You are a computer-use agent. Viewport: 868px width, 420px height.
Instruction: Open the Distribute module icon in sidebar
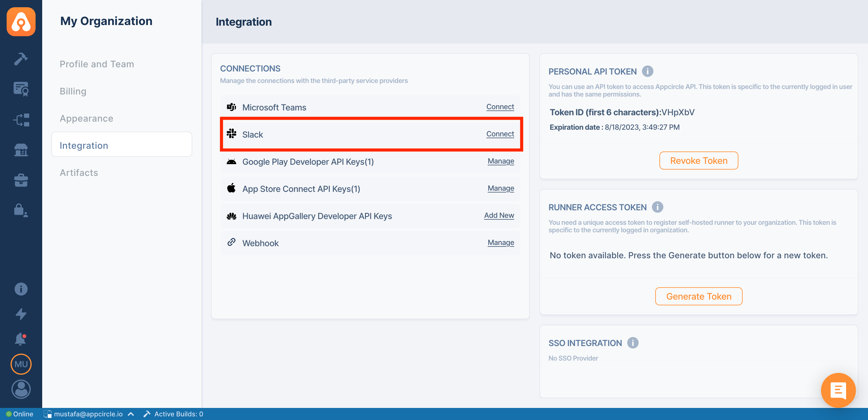[21, 120]
